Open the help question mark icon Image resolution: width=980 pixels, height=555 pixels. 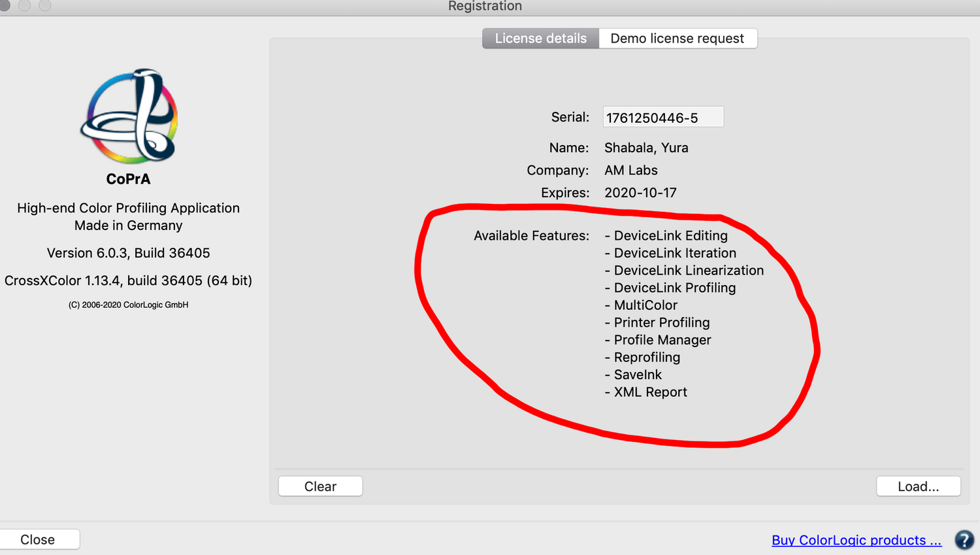964,540
